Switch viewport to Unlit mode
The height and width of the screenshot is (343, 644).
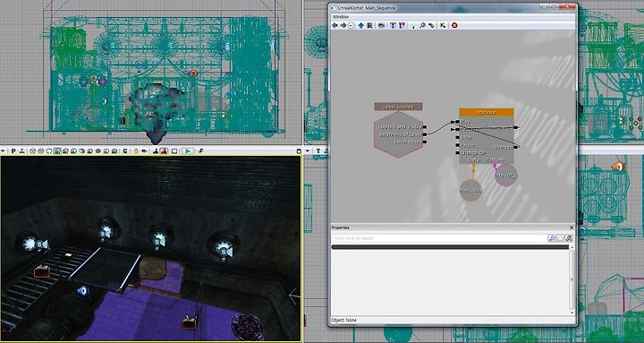49,151
